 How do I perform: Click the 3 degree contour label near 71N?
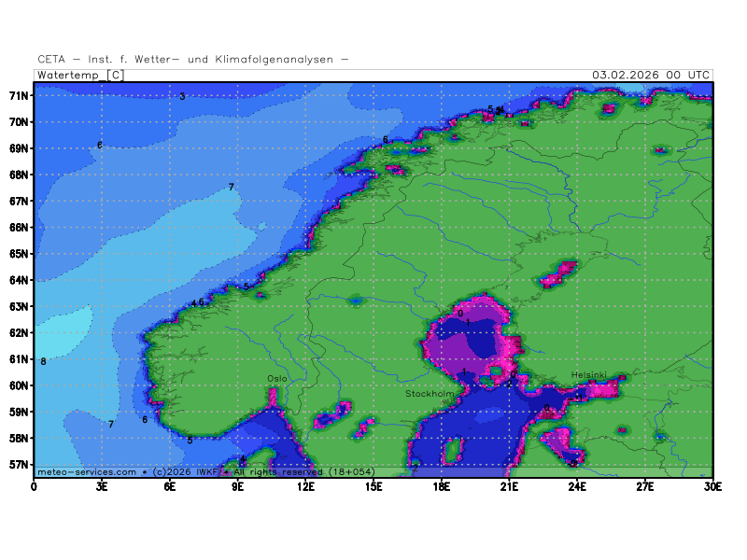pyautogui.click(x=182, y=97)
